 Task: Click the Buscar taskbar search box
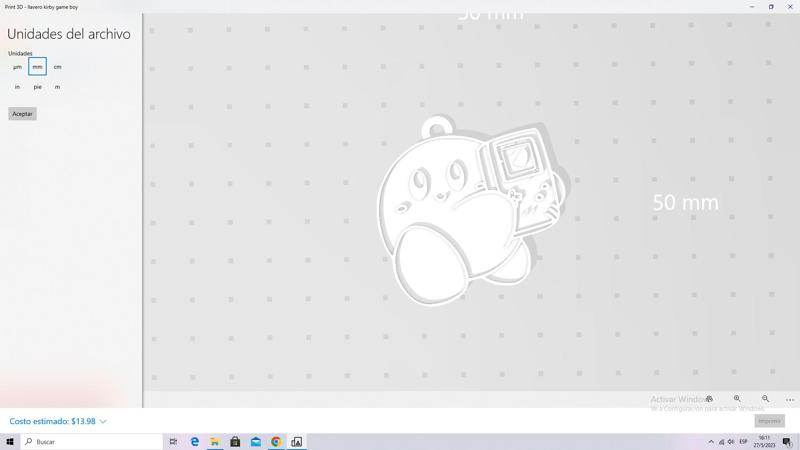pyautogui.click(x=91, y=442)
